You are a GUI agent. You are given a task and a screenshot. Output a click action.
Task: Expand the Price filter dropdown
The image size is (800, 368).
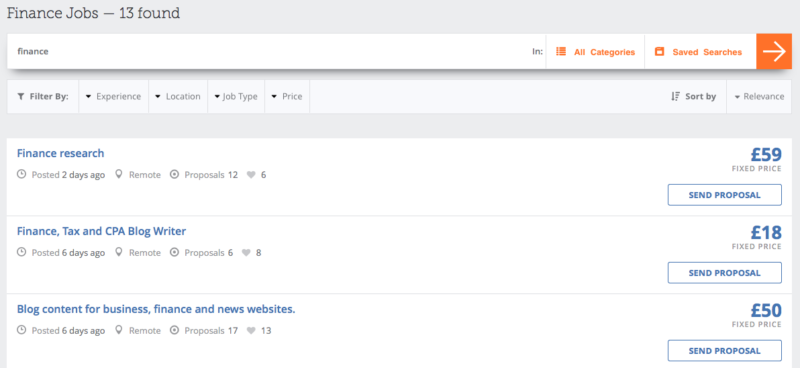[x=287, y=96]
